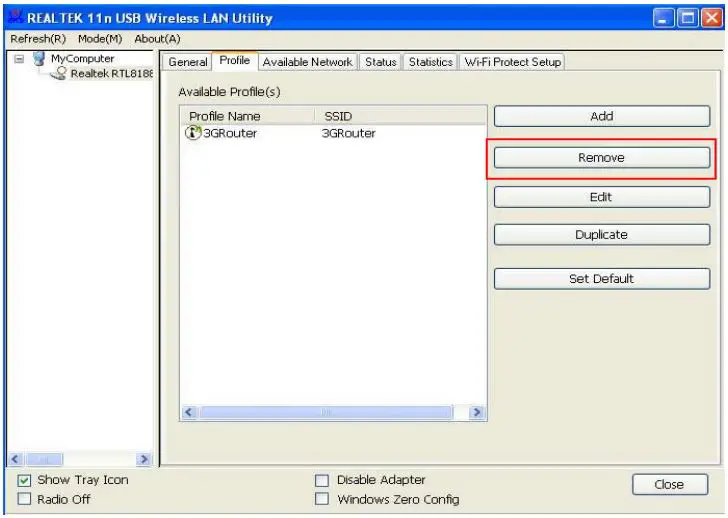This screenshot has height=518, width=728.
Task: Click the Close button at bottom
Action: [x=670, y=485]
